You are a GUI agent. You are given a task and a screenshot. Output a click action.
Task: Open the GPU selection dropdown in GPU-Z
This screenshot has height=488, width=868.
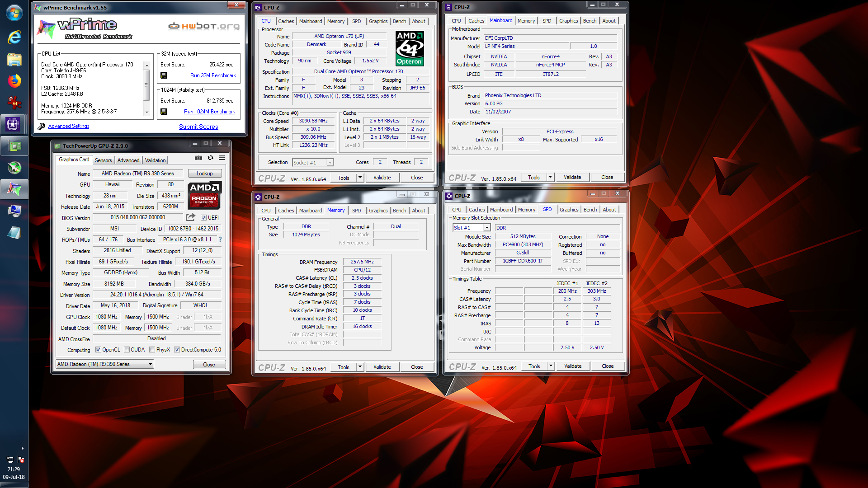point(105,364)
